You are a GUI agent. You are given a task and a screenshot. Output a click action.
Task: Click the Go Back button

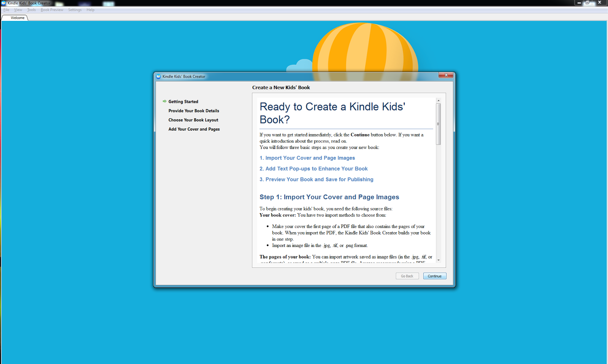(x=407, y=276)
